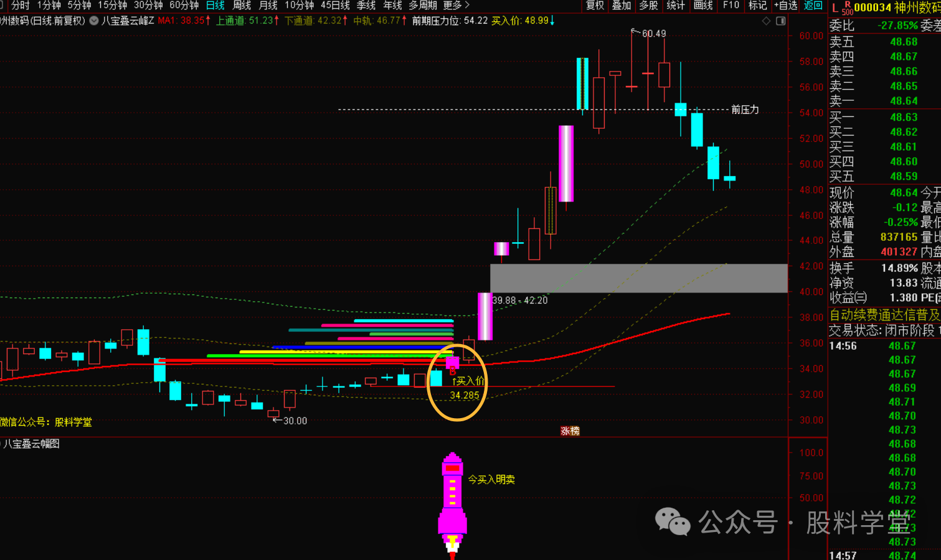Click the diamond icon above the chart
The height and width of the screenshot is (560, 941).
tap(766, 21)
